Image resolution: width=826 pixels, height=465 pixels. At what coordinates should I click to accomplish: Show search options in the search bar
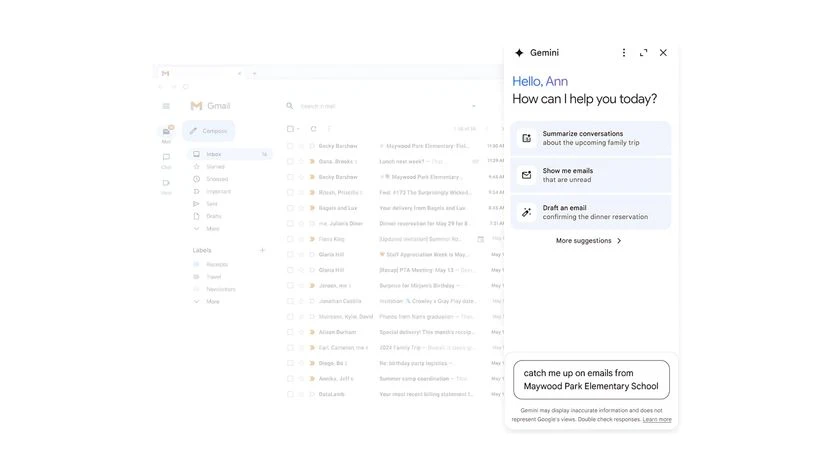pos(474,106)
